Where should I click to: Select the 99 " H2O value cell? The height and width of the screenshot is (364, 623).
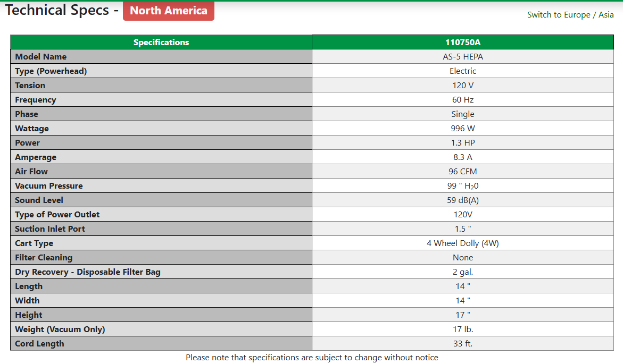click(463, 186)
